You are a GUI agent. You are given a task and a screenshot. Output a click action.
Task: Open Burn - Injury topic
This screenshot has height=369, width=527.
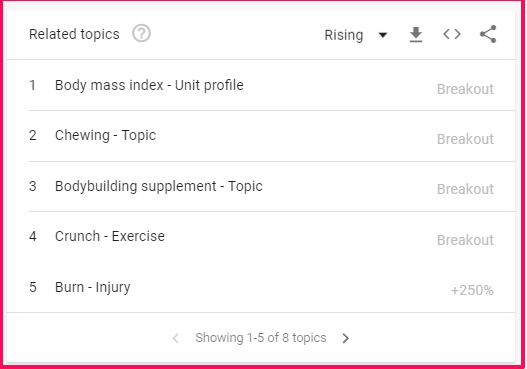[92, 287]
